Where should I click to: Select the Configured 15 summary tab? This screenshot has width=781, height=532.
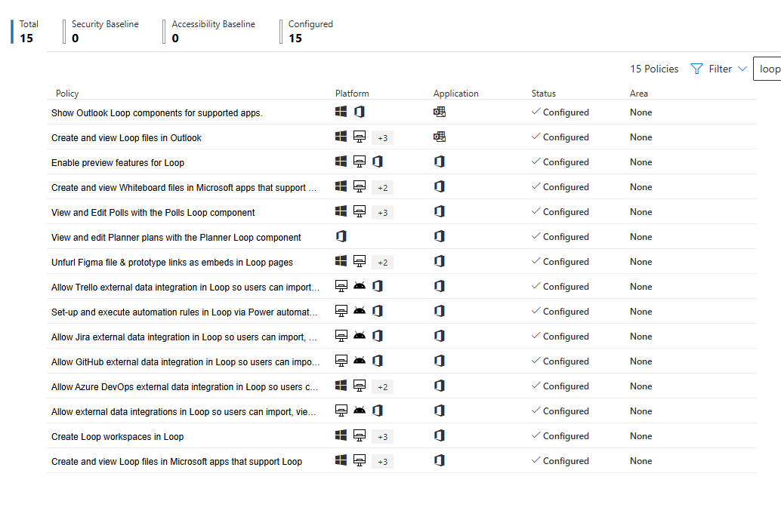[307, 32]
